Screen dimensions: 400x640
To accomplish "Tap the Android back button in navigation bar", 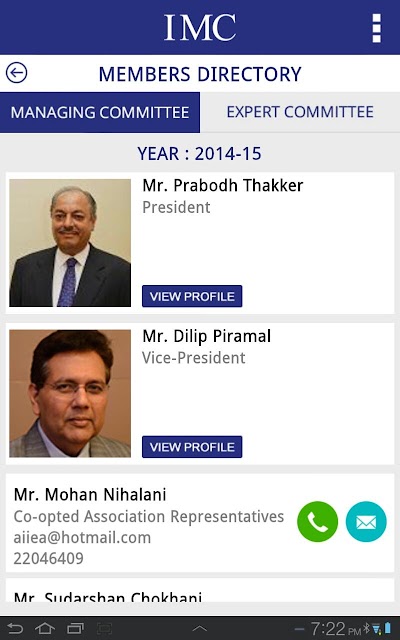I will coord(15,629).
